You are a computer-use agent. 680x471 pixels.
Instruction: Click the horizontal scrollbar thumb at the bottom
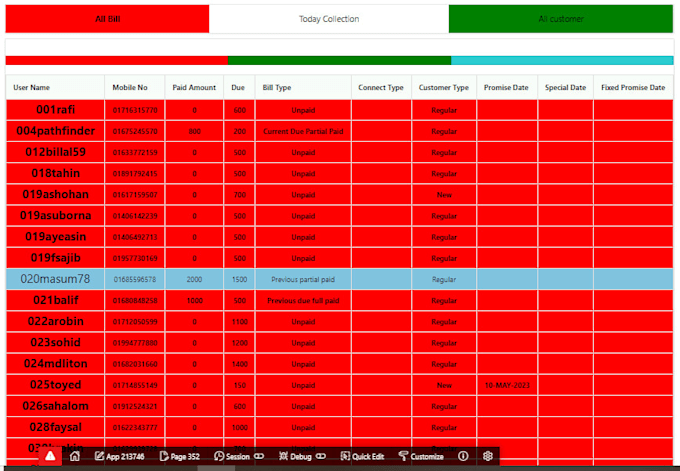click(x=216, y=468)
